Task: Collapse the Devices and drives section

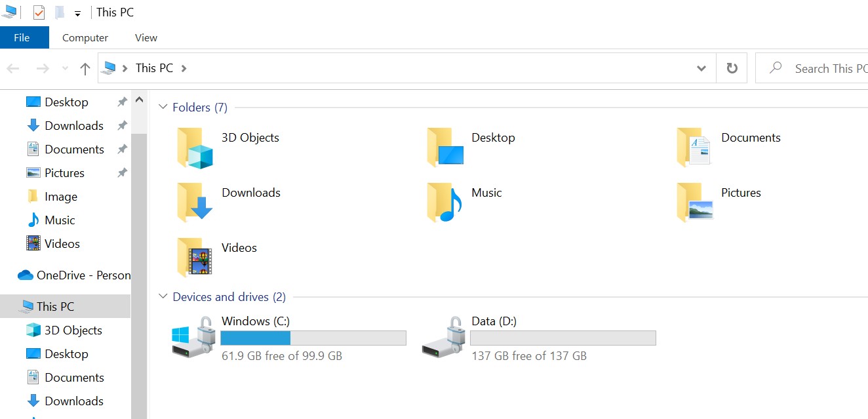Action: pyautogui.click(x=163, y=296)
